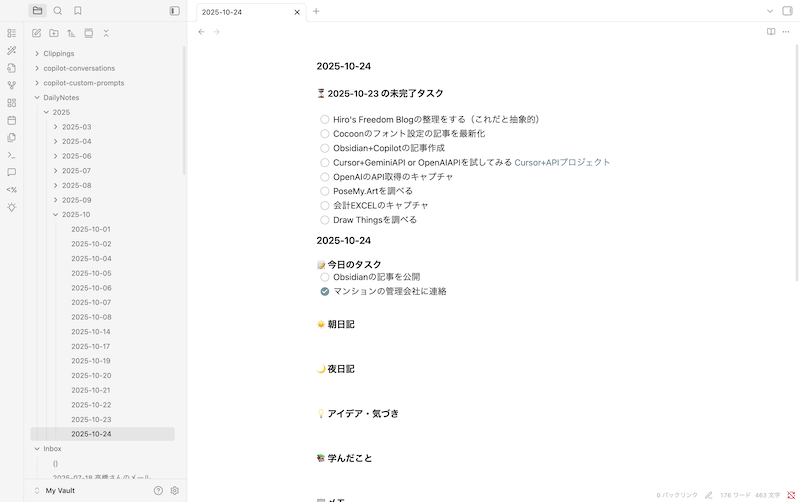Switch to reading view book icon
This screenshot has width=800, height=502.
(771, 32)
